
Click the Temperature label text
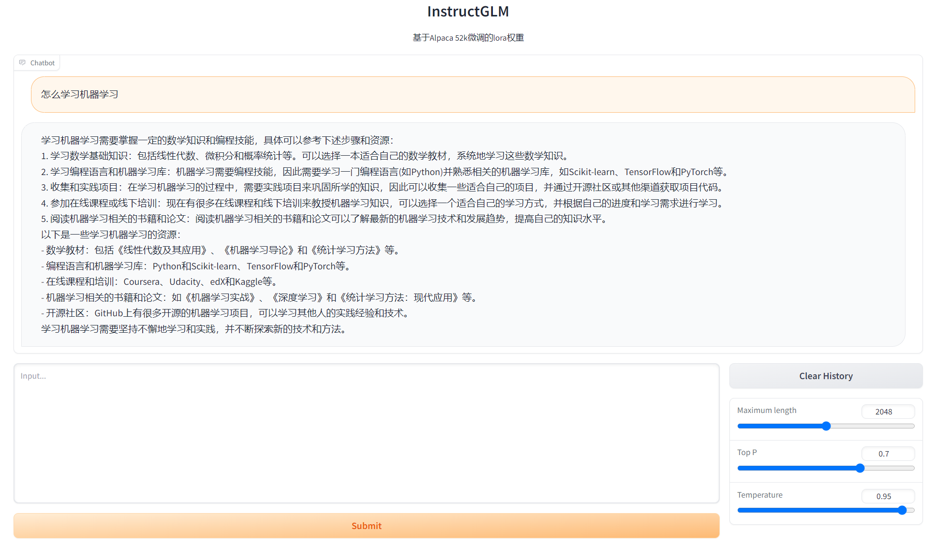click(759, 495)
